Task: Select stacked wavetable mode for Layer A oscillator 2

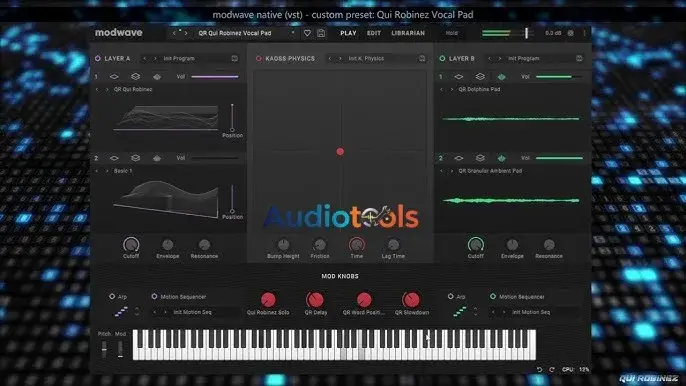Action: pyautogui.click(x=136, y=158)
